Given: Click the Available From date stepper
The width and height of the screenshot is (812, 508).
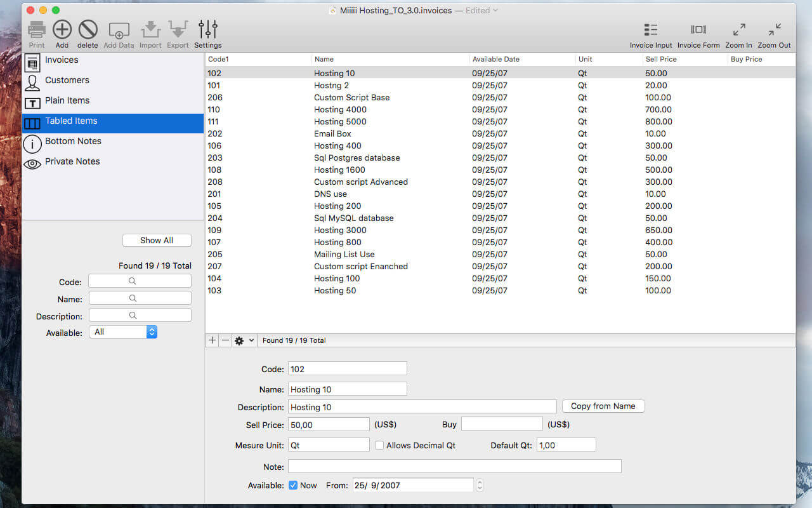Looking at the screenshot, I should 480,485.
